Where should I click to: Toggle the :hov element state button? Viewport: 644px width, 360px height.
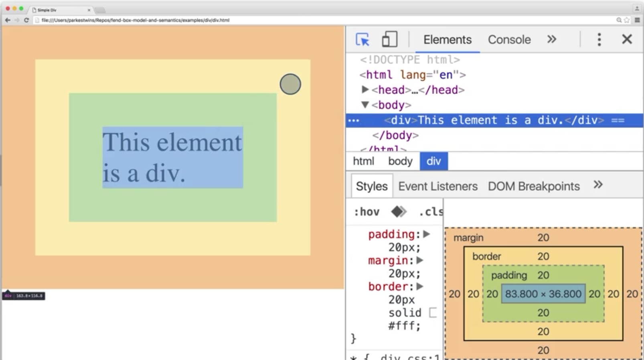pos(367,212)
